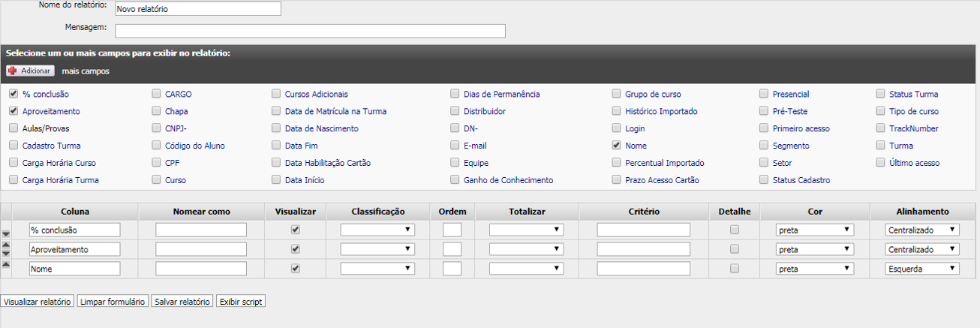Move the Aproveitamento row down
Viewport: 980px width, 328px height.
(x=6, y=254)
